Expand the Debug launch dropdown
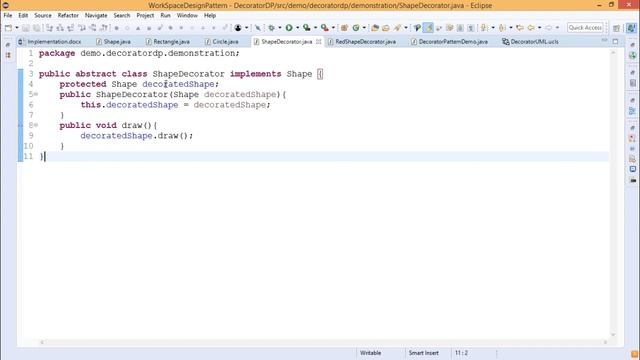The image size is (640, 360). pyautogui.click(x=280, y=28)
